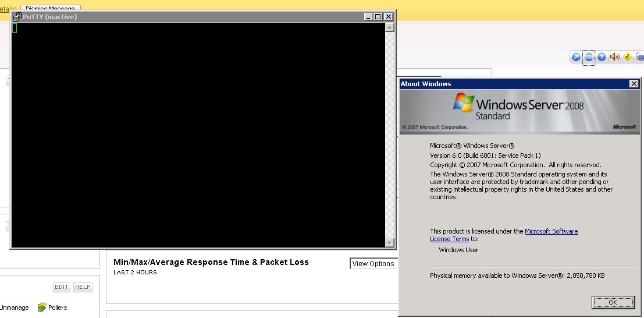The height and width of the screenshot is (318, 644).
Task: Click the Windows Server 2008 logo banner
Action: (520, 111)
